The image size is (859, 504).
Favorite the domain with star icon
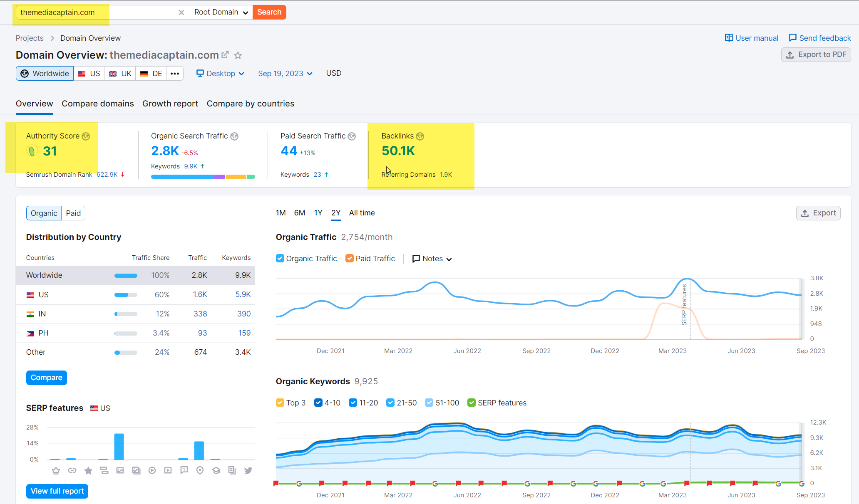238,55
